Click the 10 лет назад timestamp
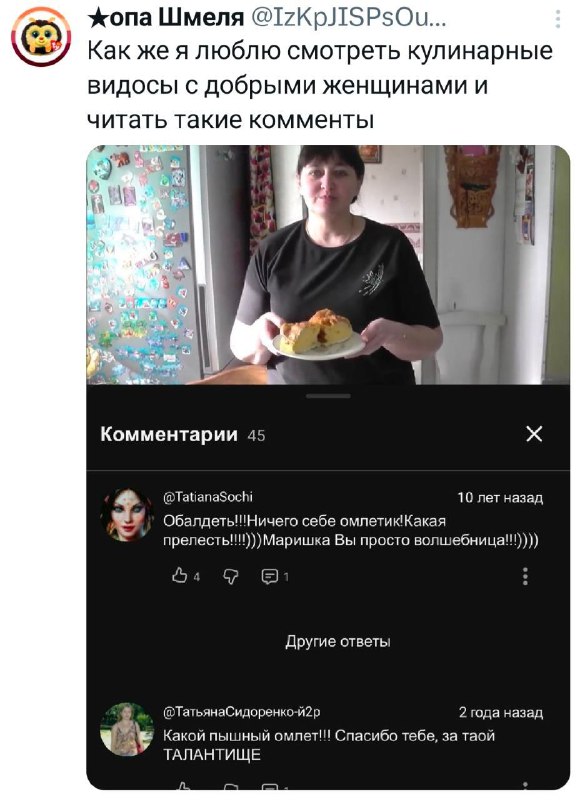 tap(500, 497)
